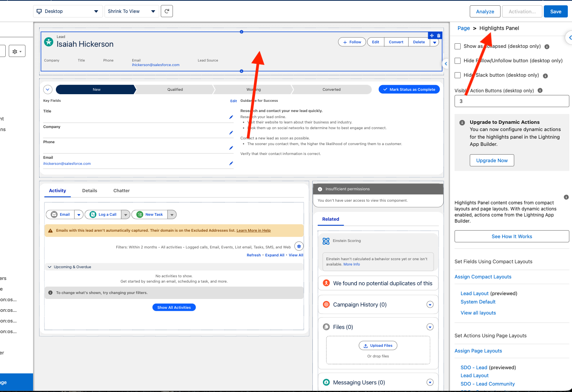Collapse the Upcoming & Overdue section
Screen dimensions: 572x392
click(x=49, y=267)
